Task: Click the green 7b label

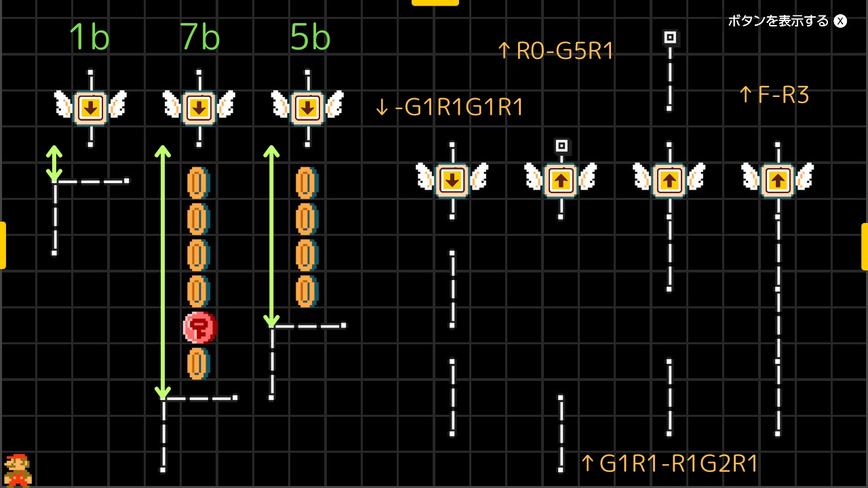Action: coord(199,37)
